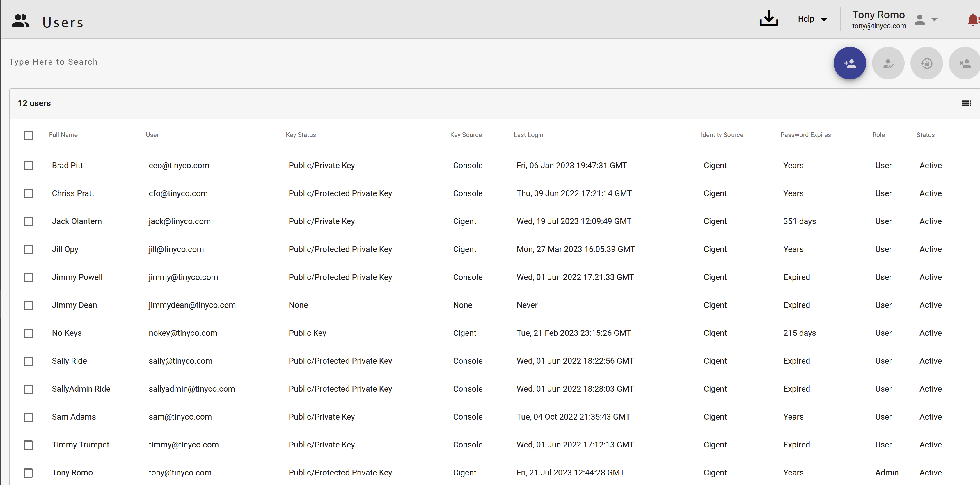
Task: Toggle the Tony Romo row checkbox
Action: click(x=28, y=473)
